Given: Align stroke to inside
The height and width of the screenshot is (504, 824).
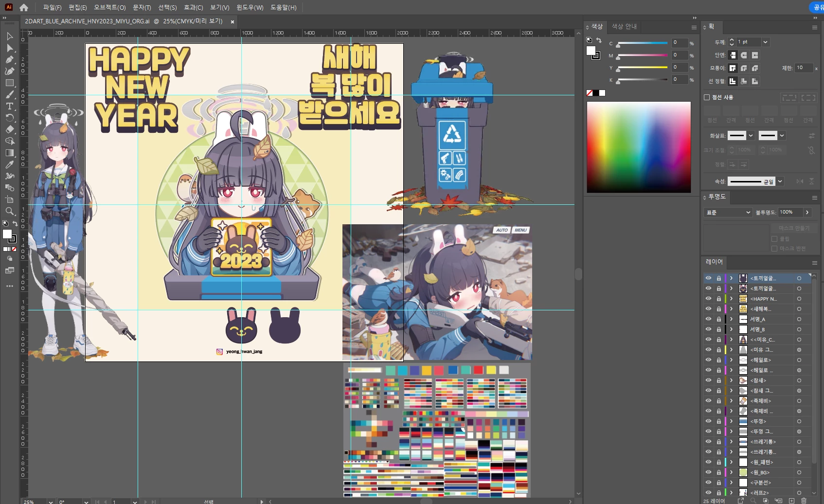Looking at the screenshot, I should [x=744, y=81].
